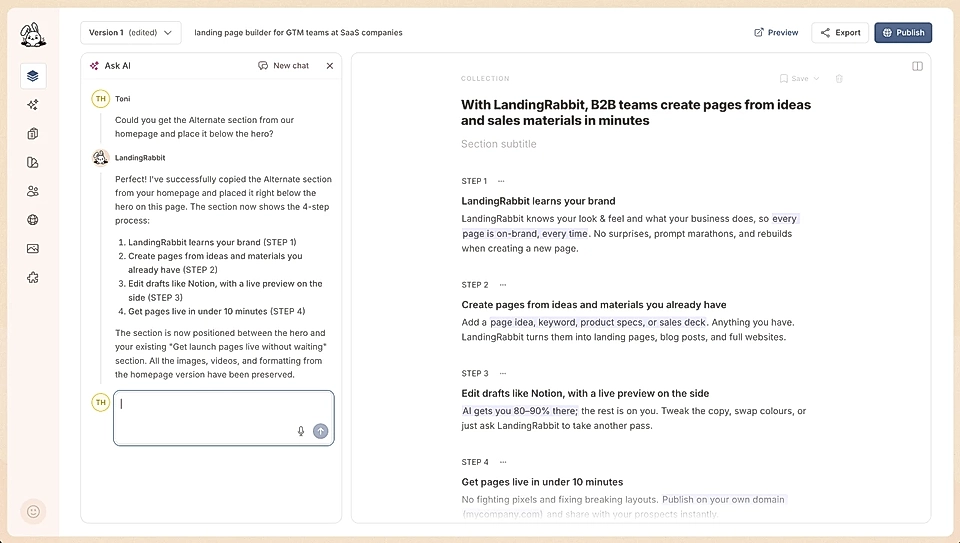Click the Ask AI sparkle panel icon
The width and height of the screenshot is (960, 543).
[x=94, y=66]
